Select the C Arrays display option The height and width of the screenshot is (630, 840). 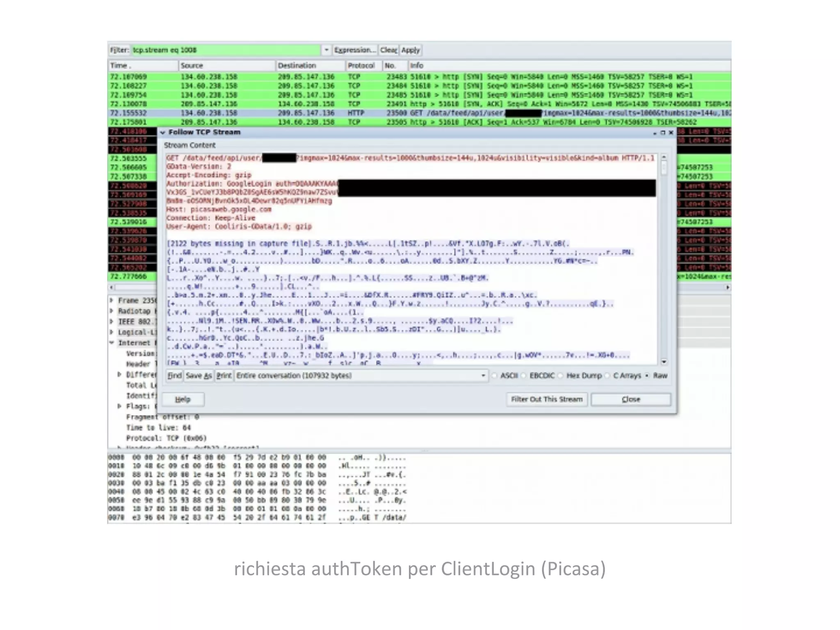coord(623,376)
